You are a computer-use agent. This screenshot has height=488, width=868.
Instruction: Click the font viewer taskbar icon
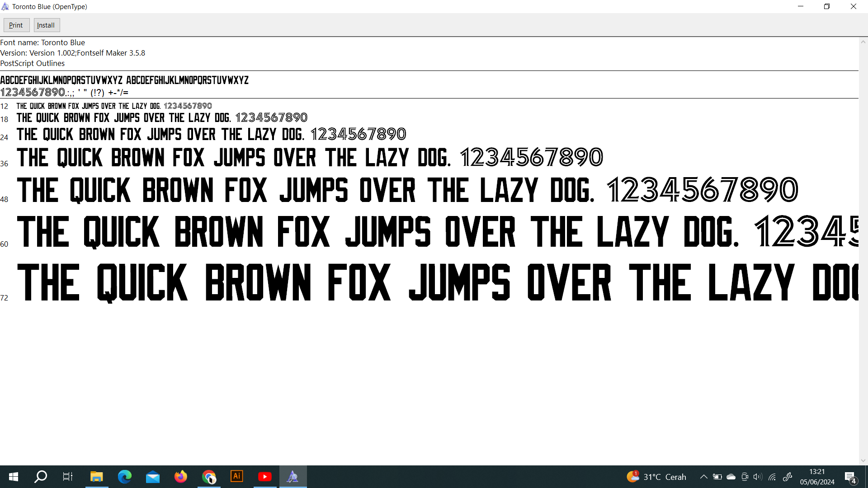point(293,477)
